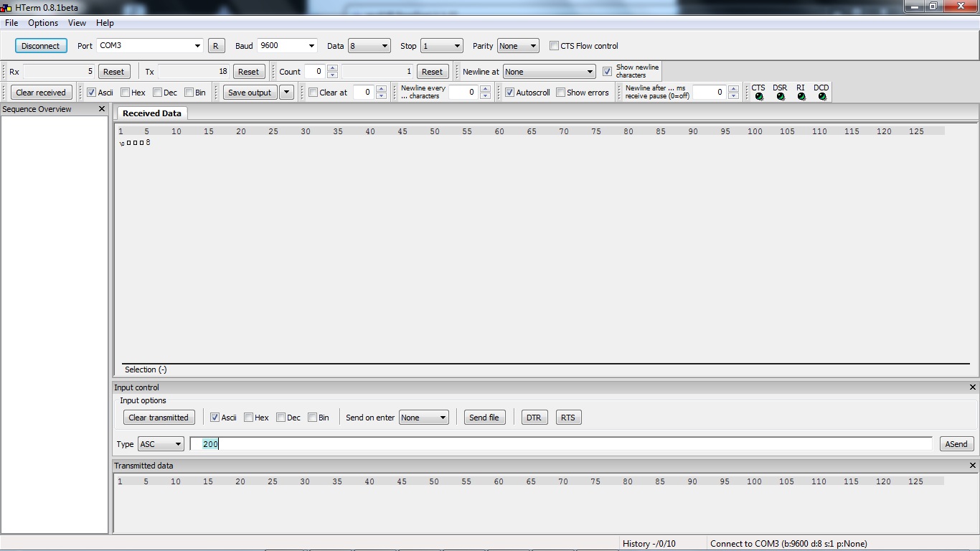Click the ASend button
This screenshot has width=980, height=551.
[956, 444]
